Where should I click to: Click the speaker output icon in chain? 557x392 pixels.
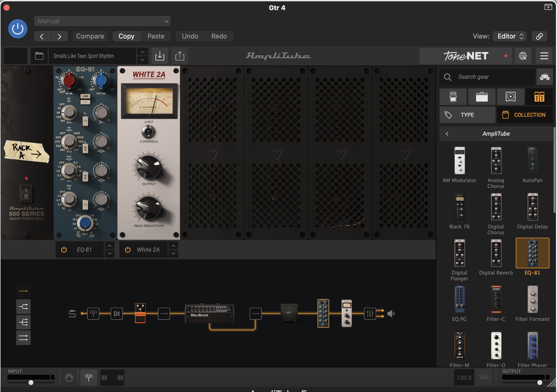pos(391,313)
